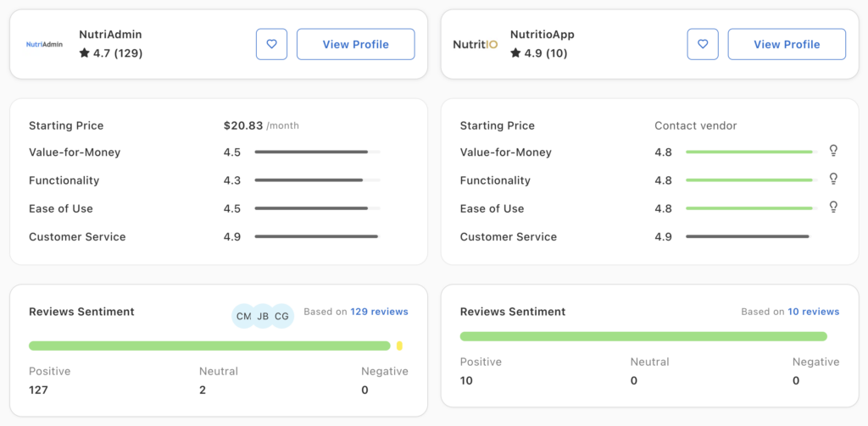Click the Functionality lightbulb icon for NutritioApp
The width and height of the screenshot is (868, 426).
pyautogui.click(x=833, y=179)
